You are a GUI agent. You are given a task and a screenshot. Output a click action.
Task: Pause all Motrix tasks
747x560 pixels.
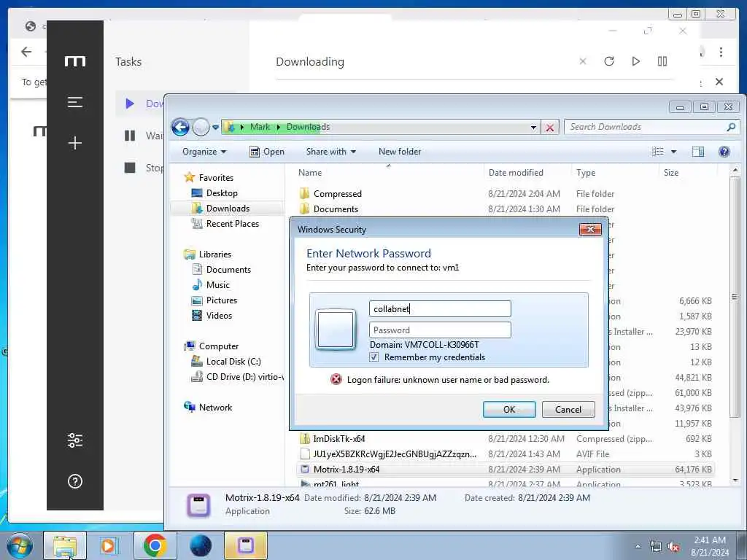[662, 61]
